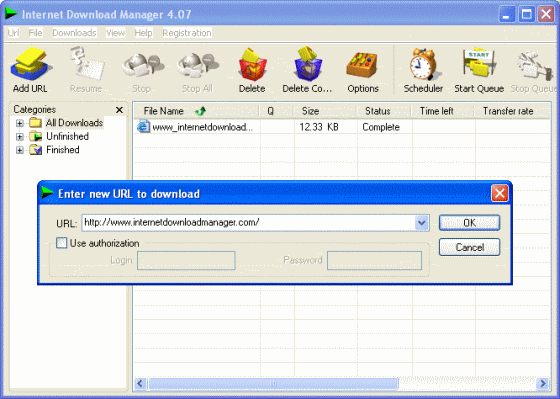Close the Enter new URL dialog

[500, 194]
